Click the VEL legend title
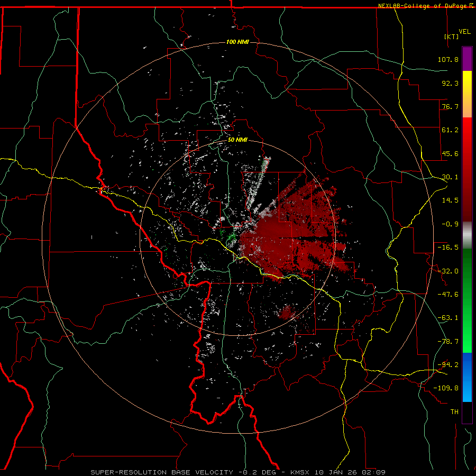 (465, 32)
